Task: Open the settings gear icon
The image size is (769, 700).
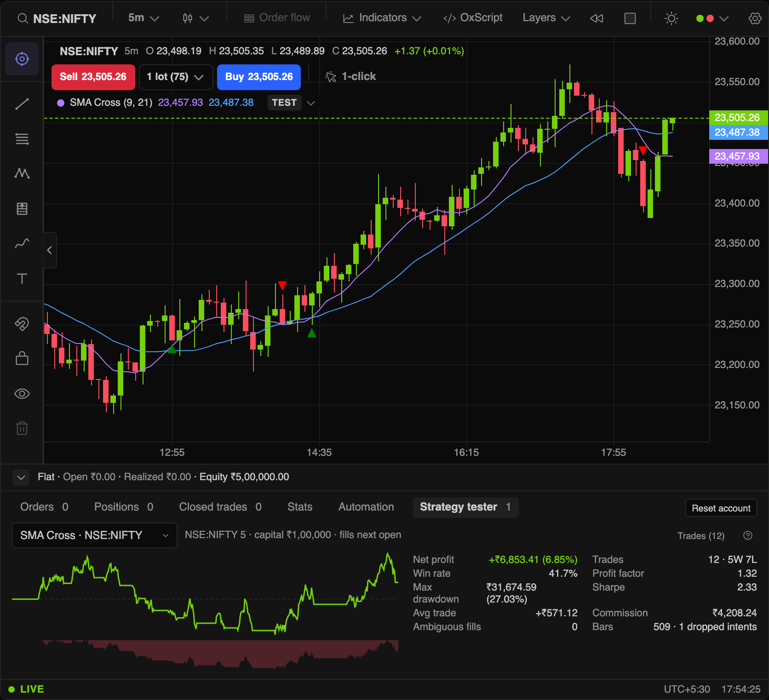Action: [755, 18]
